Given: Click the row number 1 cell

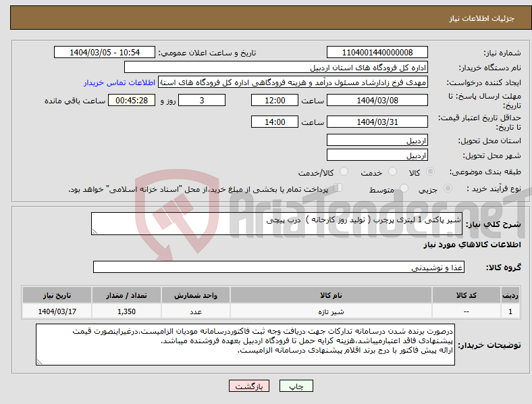Looking at the screenshot, I should 510,311.
